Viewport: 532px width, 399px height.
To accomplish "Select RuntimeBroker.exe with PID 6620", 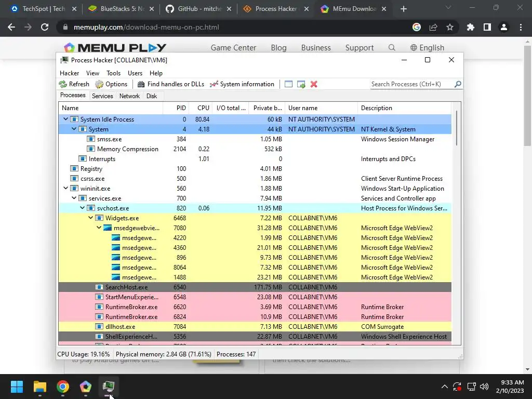I will [255, 307].
